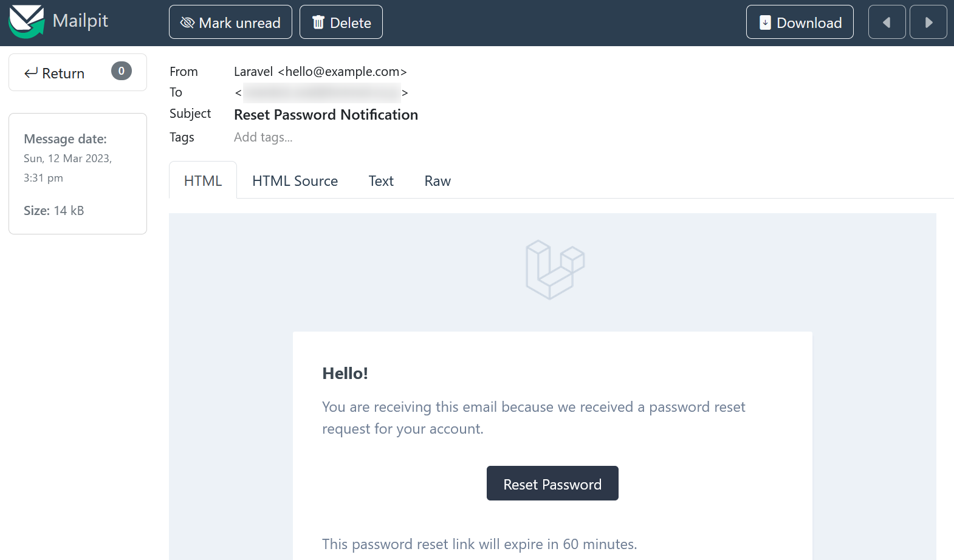Click the Reset Password button in the email

coord(552,483)
